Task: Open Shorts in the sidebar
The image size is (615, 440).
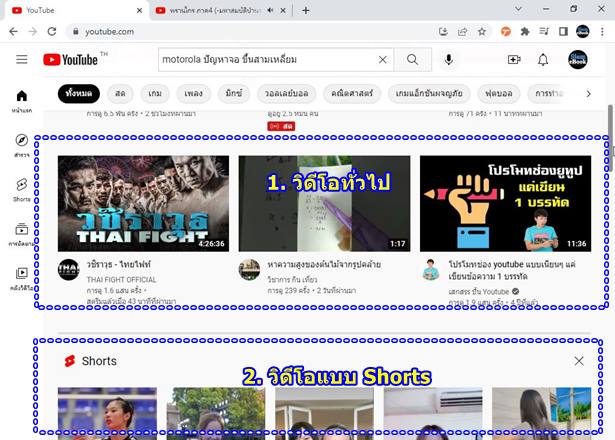Action: point(22,189)
